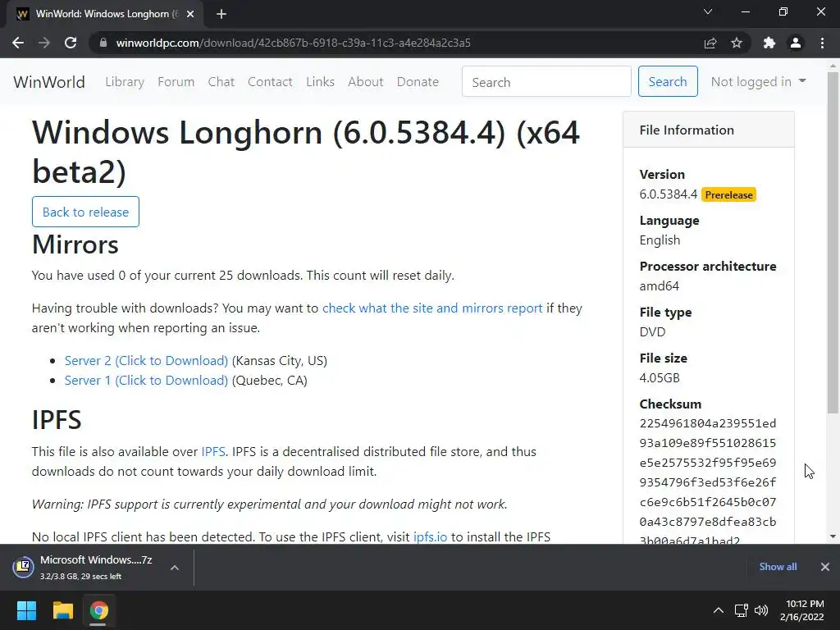Click the 4.05GB file size value
The width and height of the screenshot is (840, 630).
(660, 377)
